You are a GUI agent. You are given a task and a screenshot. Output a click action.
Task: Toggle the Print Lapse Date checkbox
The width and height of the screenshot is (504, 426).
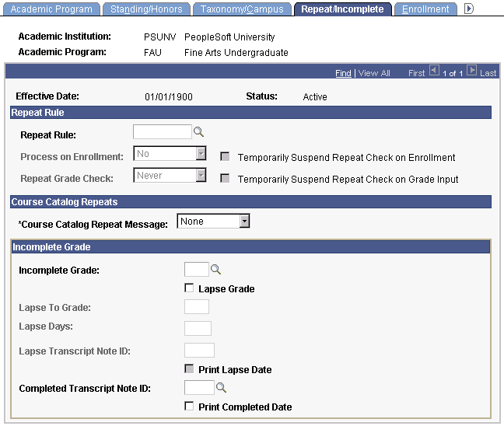[x=189, y=368]
